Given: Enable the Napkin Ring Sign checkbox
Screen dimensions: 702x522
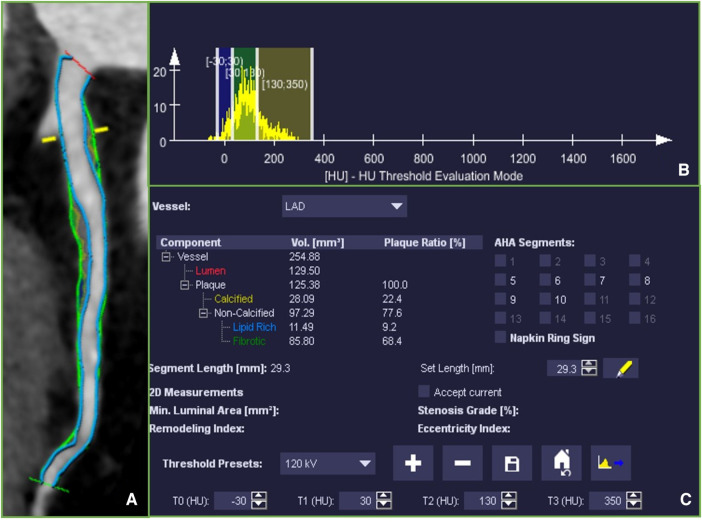Looking at the screenshot, I should coord(501,337).
